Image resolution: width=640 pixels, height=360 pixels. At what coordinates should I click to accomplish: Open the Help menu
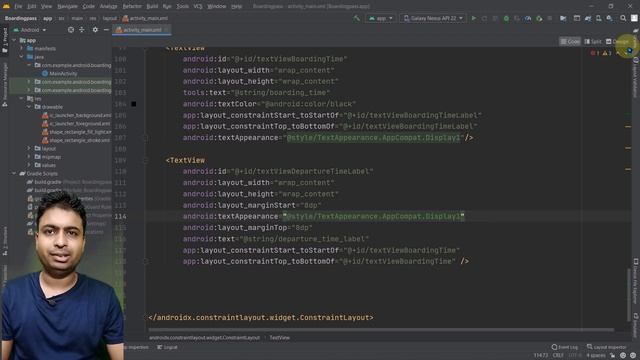pos(236,6)
